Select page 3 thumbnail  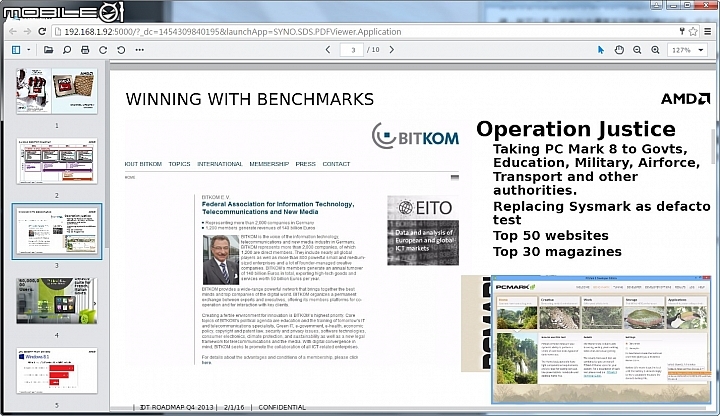(x=57, y=231)
